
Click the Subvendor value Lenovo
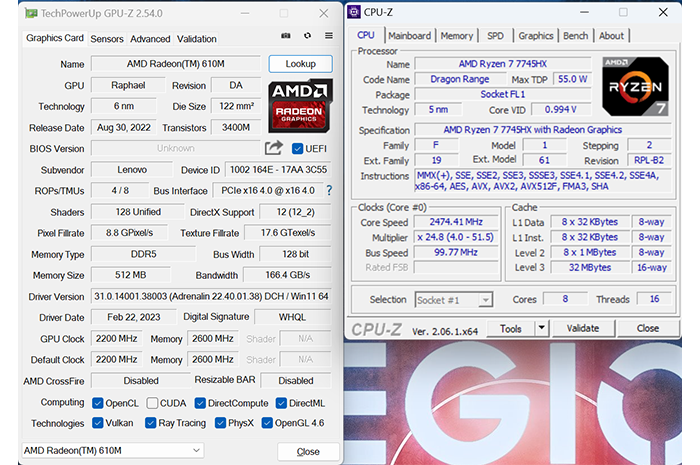pyautogui.click(x=132, y=170)
